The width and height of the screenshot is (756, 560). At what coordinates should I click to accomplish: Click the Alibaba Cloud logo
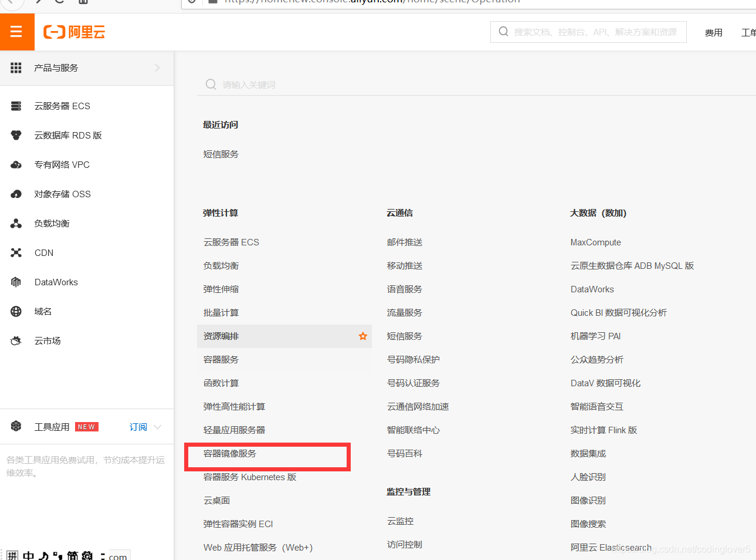pyautogui.click(x=74, y=32)
